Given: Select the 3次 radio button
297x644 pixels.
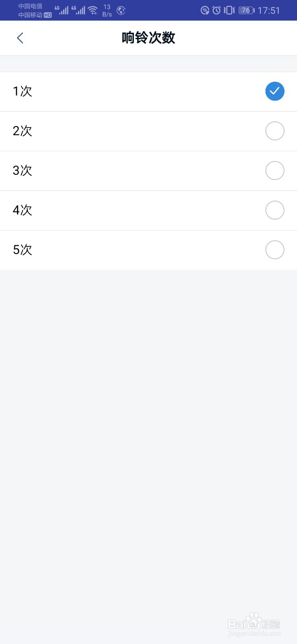Looking at the screenshot, I should (275, 170).
